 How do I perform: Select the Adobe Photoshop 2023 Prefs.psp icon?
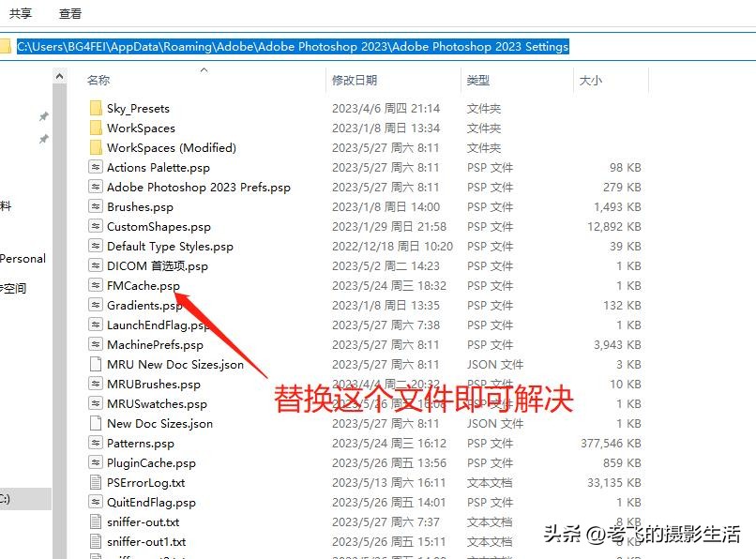pyautogui.click(x=95, y=187)
